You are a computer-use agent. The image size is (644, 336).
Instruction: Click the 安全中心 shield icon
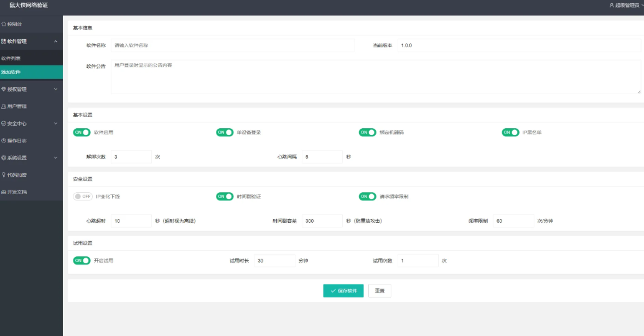click(x=4, y=123)
